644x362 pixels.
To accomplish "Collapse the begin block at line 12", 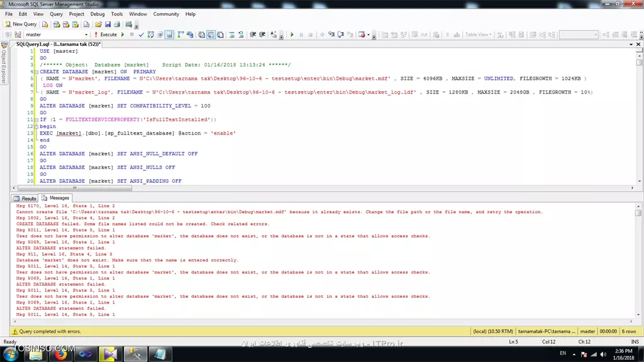I will 36,126.
